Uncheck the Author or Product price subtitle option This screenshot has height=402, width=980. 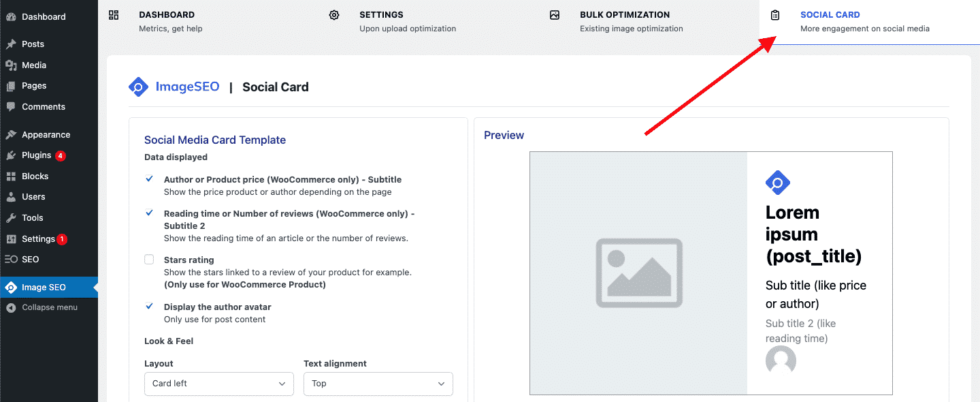[x=149, y=179]
